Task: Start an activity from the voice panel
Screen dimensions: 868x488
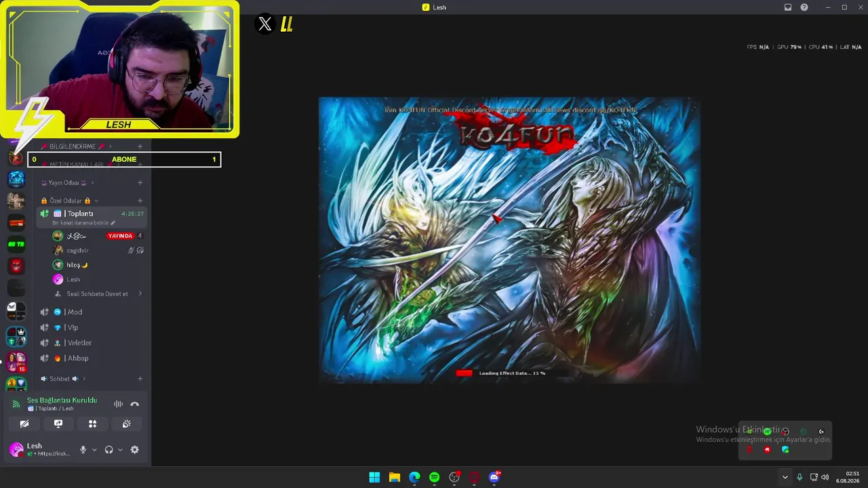Action: click(x=92, y=424)
